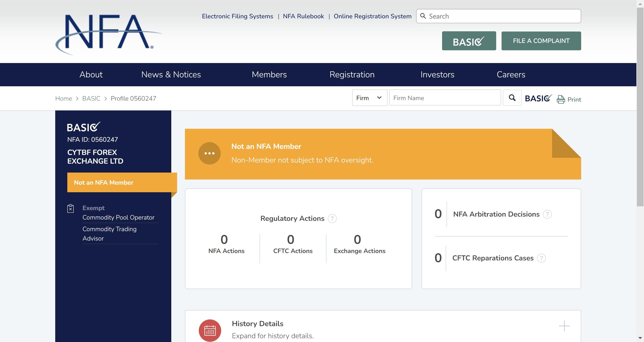The image size is (644, 342).
Task: Go to the BASIC breadcrumb link
Action: (x=91, y=99)
